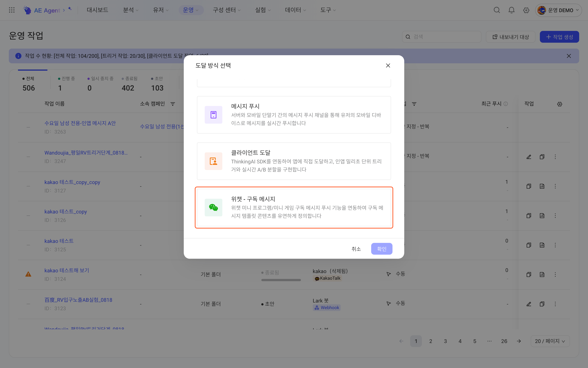Go to 대시보드 in the navigation
Image resolution: width=588 pixels, height=368 pixels.
(x=97, y=10)
